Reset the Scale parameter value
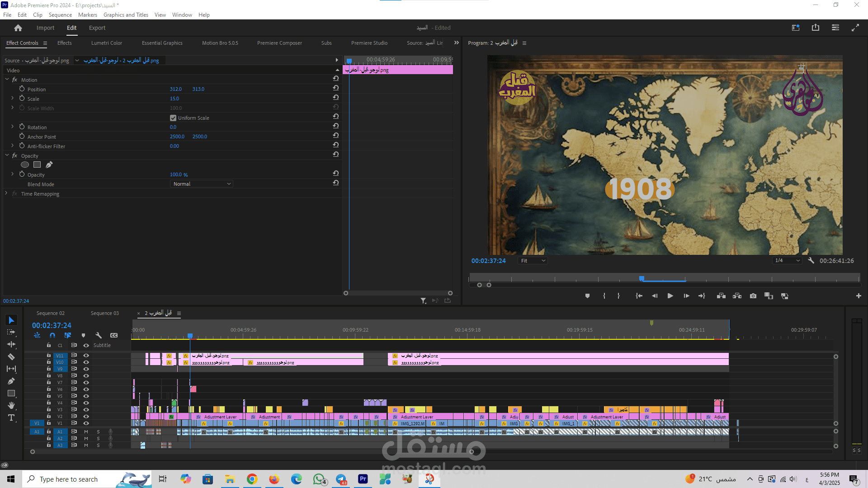 coord(335,98)
